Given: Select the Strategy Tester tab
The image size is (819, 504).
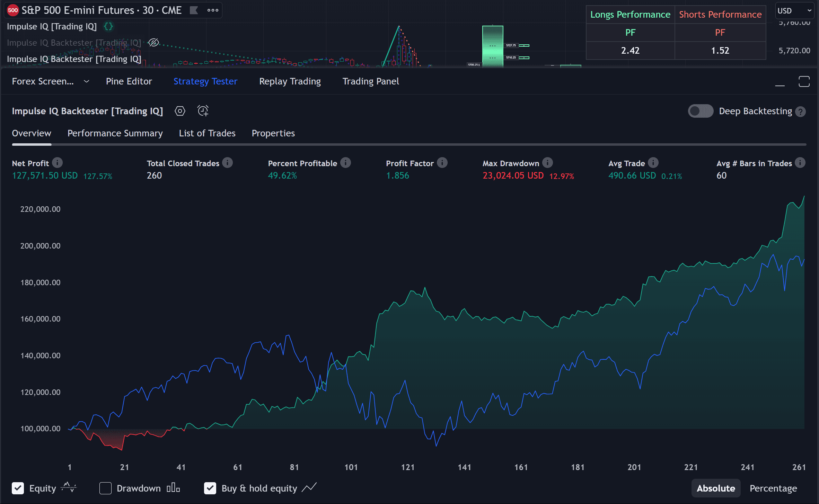Looking at the screenshot, I should pos(205,81).
